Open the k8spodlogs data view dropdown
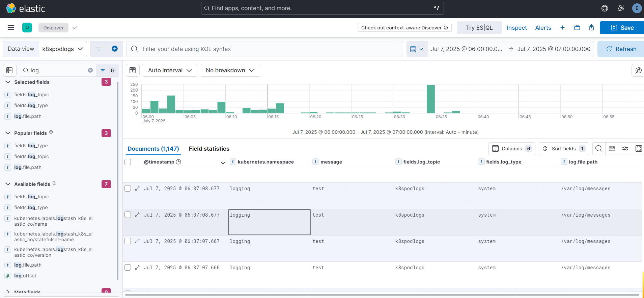This screenshot has height=298, width=644. pos(63,49)
